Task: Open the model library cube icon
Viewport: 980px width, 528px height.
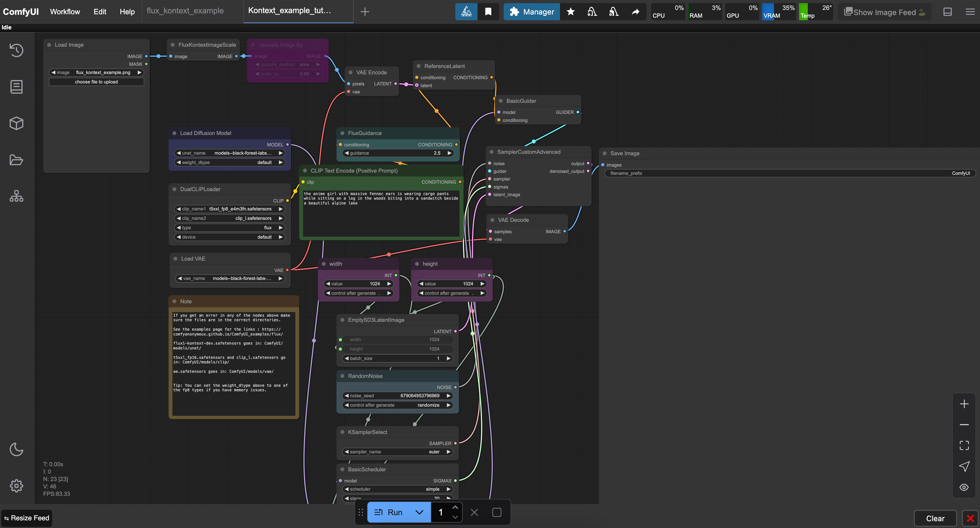Action: 16,123
